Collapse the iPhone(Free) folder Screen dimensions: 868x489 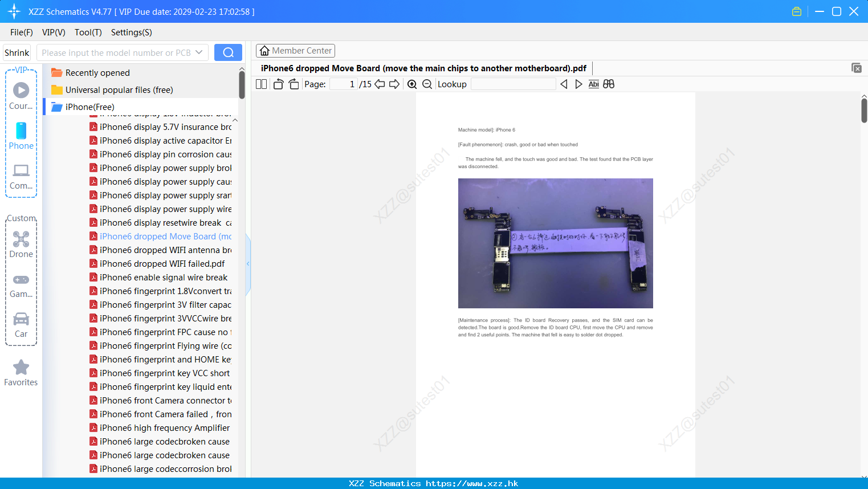[x=83, y=107]
